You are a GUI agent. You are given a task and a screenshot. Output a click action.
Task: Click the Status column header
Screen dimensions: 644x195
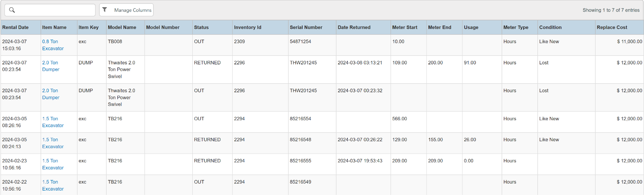tap(201, 27)
